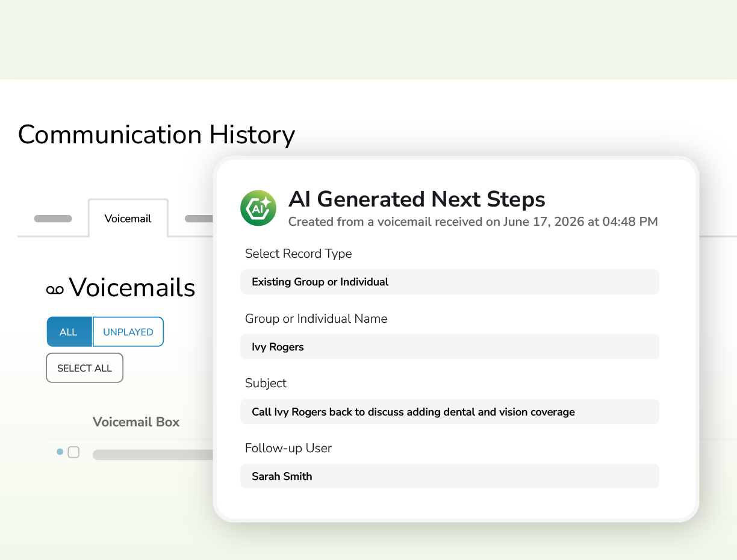The width and height of the screenshot is (737, 560).
Task: Click the Communication History heading
Action: pyautogui.click(x=157, y=135)
